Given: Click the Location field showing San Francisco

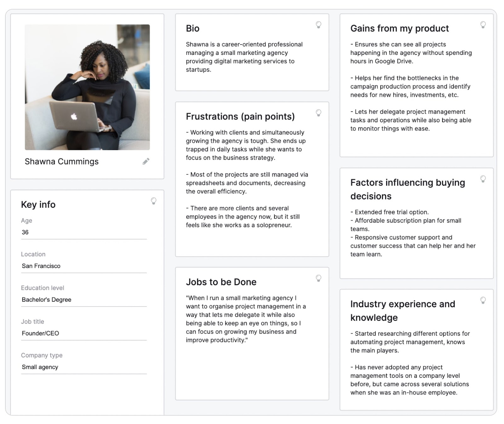Looking at the screenshot, I should (83, 266).
